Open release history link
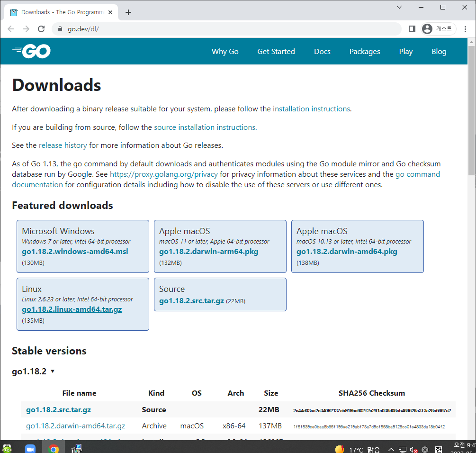 point(63,145)
